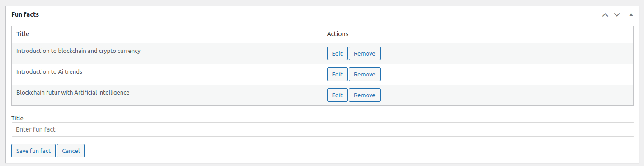Move Fun facts panel down
Screen dimensions: 644x166
coord(617,15)
